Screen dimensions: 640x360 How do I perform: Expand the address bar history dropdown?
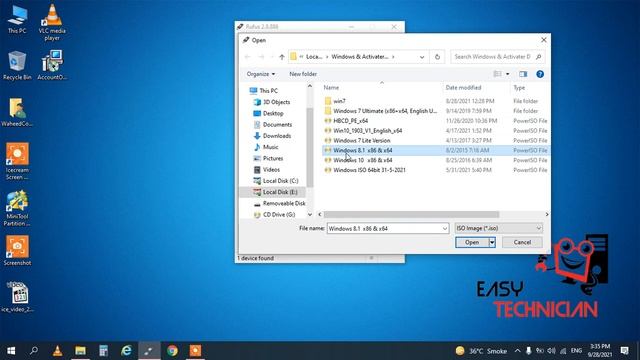[x=422, y=57]
